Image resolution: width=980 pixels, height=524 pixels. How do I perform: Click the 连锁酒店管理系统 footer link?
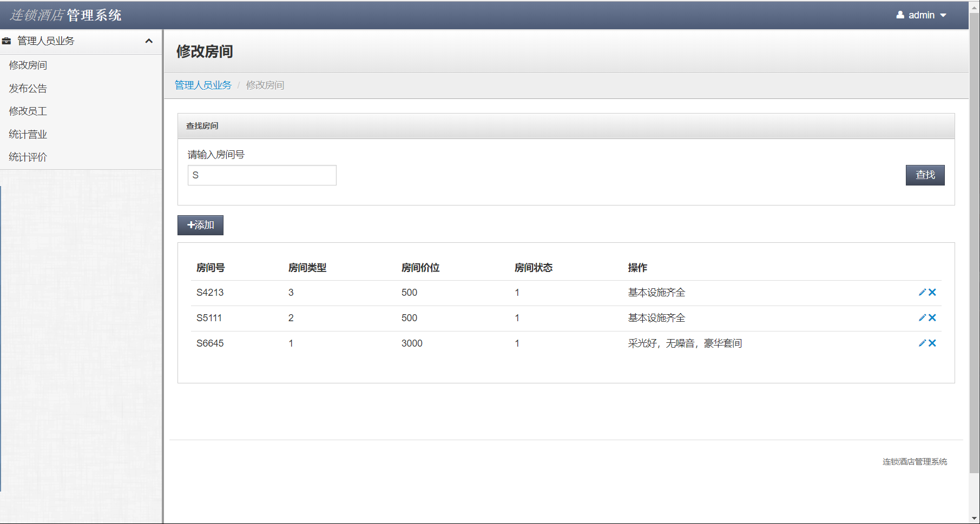pos(914,461)
